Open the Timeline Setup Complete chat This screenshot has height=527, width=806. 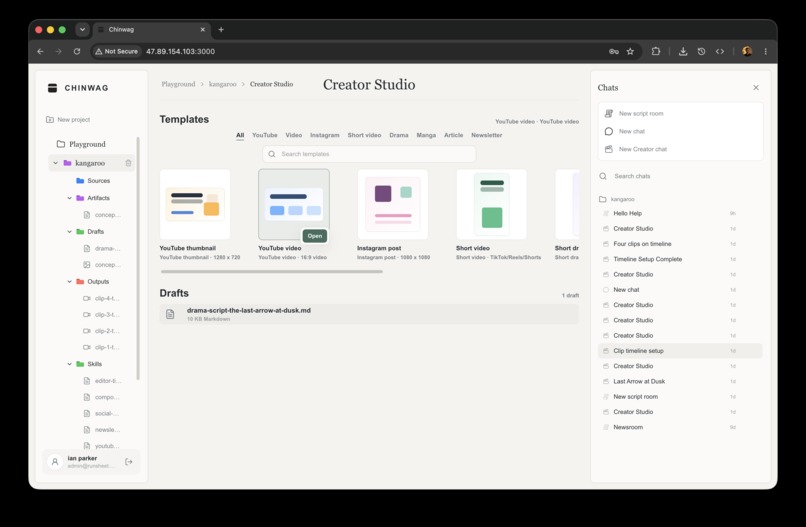[x=680, y=259]
